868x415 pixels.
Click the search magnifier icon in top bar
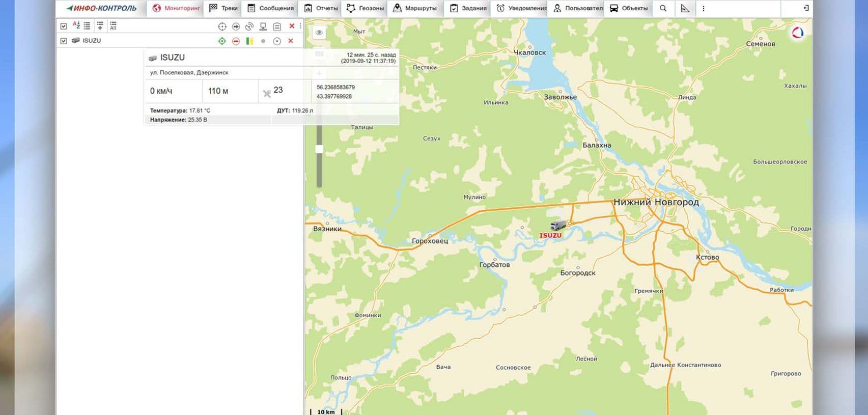[x=663, y=8]
